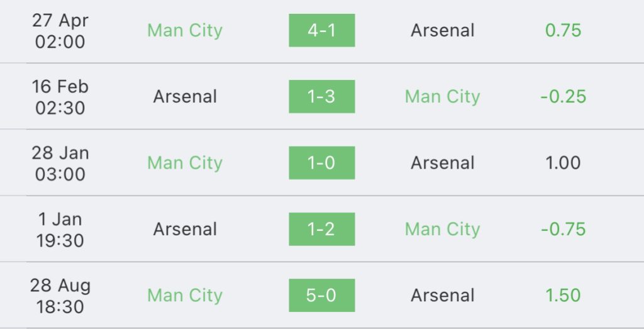This screenshot has height=329, width=644.
Task: Click the 28 Aug 18:30 date cell
Action: 60,296
